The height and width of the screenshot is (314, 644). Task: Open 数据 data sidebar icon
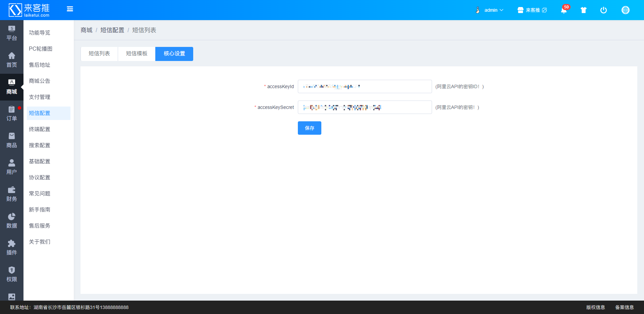click(x=12, y=221)
